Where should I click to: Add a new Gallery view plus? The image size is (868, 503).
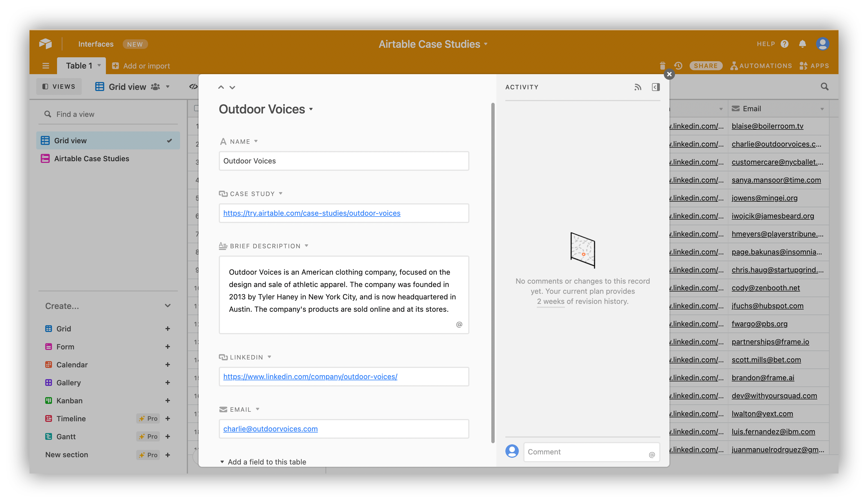[167, 383]
